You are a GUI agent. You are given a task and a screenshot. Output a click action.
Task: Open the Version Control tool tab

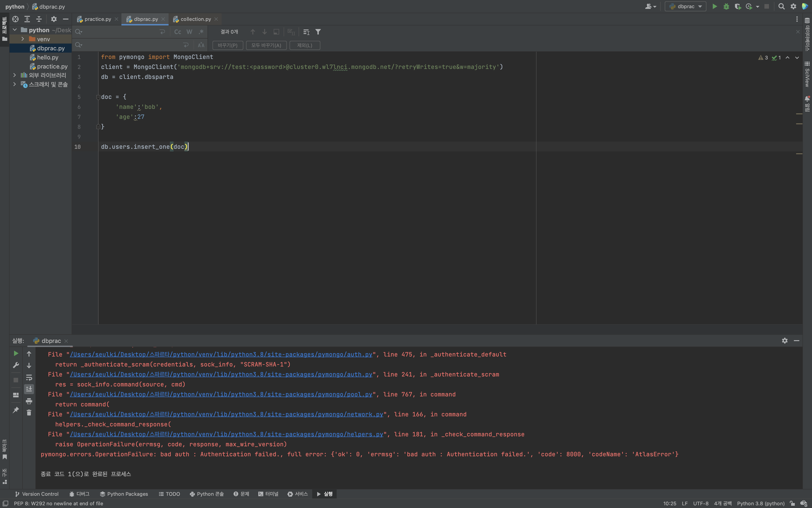click(37, 494)
